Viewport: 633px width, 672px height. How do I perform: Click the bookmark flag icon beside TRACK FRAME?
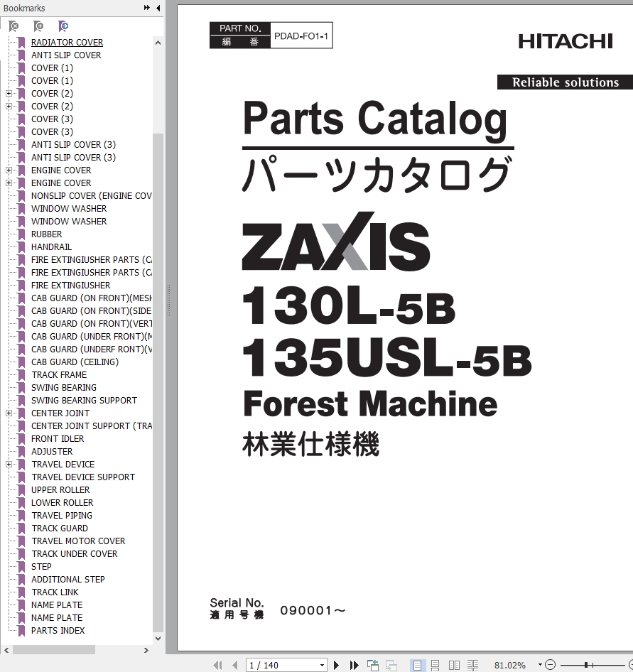pyautogui.click(x=21, y=375)
